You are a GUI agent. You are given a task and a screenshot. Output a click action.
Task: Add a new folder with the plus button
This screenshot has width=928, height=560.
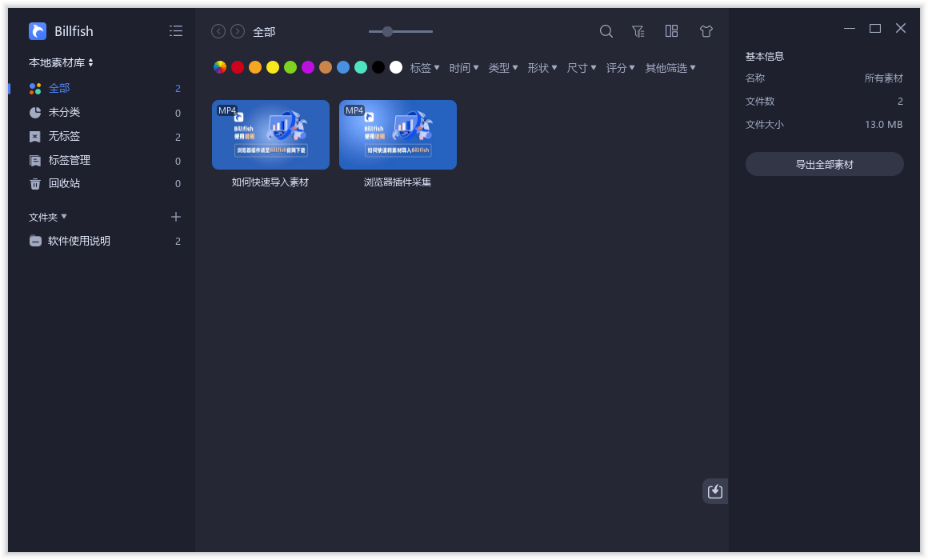(x=175, y=216)
